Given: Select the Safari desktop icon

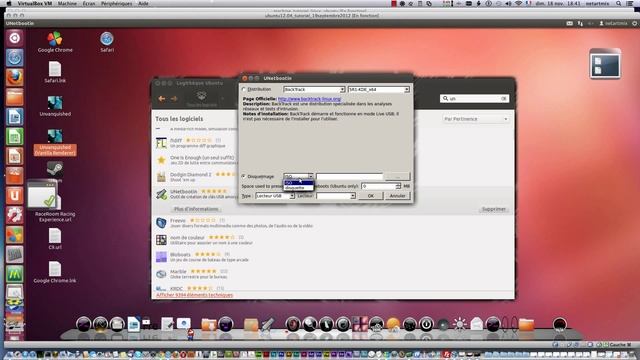Looking at the screenshot, I should [x=107, y=42].
